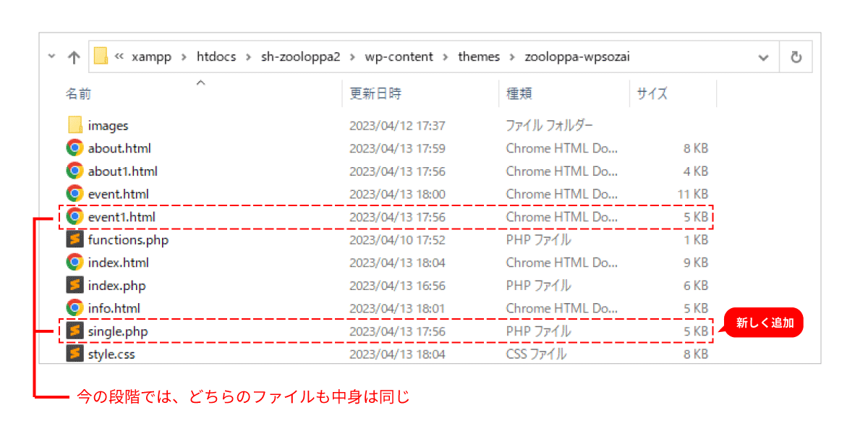Open chevron after xampp in path
The height and width of the screenshot is (434, 868).
184,56
